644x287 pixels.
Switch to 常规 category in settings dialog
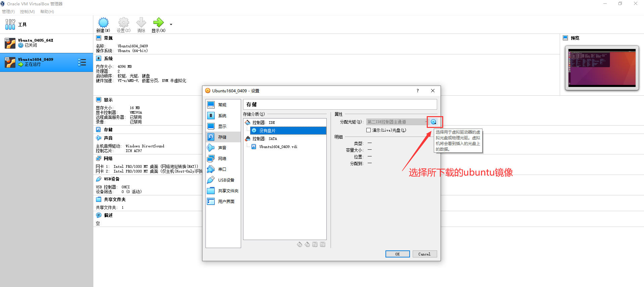[223, 105]
